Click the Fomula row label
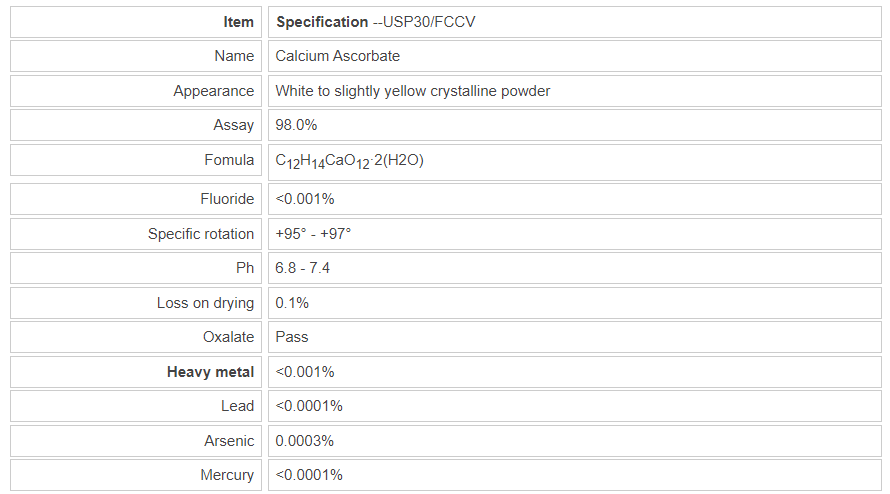This screenshot has width=890, height=494. click(x=229, y=160)
